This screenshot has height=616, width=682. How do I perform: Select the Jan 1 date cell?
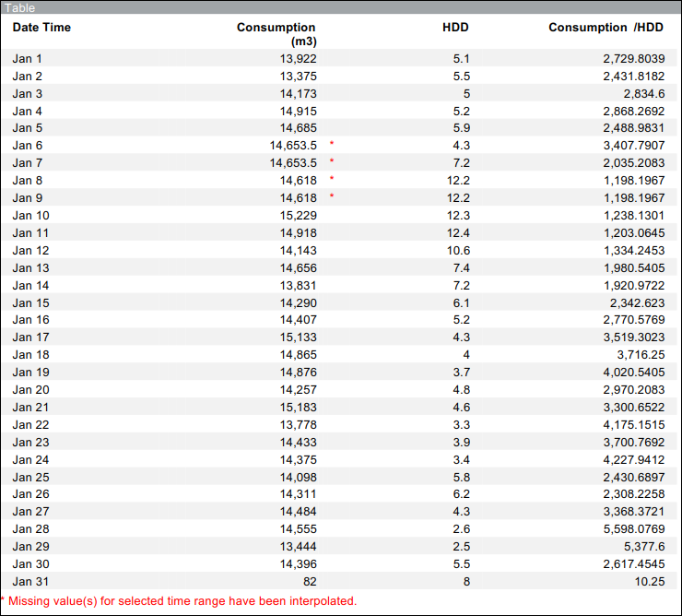[28, 59]
